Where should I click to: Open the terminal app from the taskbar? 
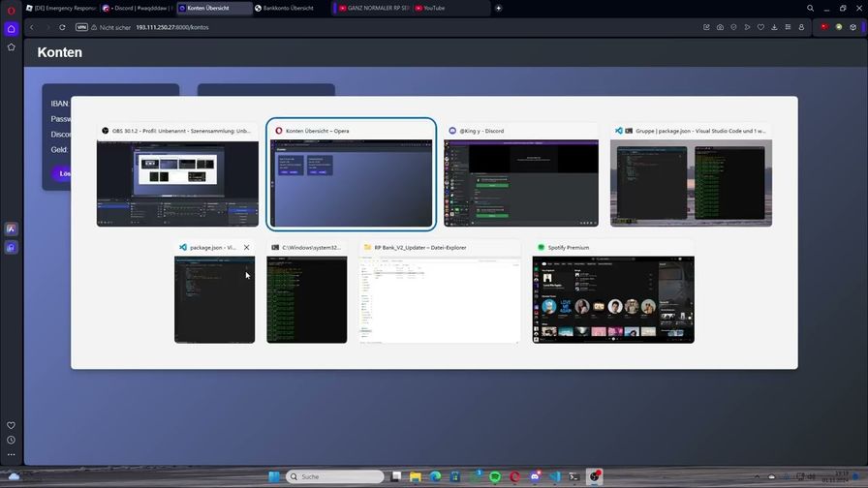pyautogui.click(x=574, y=476)
